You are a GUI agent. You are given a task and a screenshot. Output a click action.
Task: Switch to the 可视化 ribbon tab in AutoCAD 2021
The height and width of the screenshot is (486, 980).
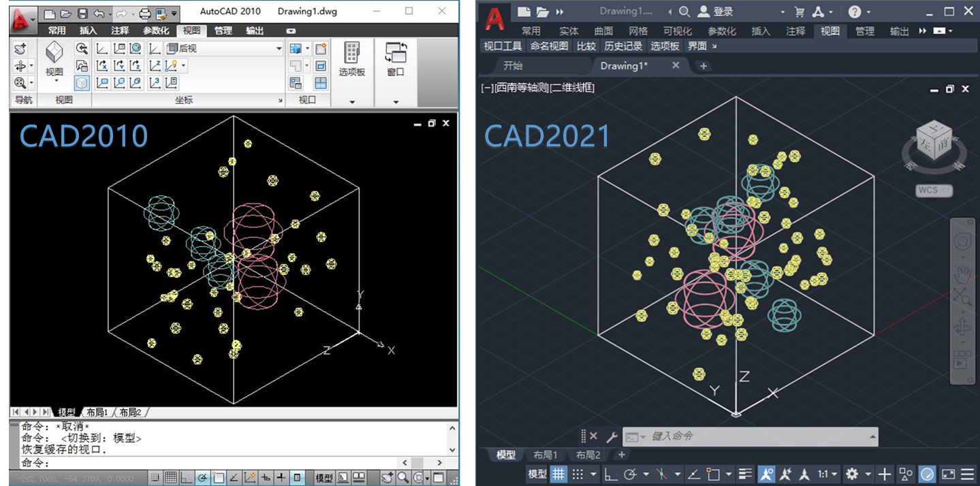click(677, 31)
